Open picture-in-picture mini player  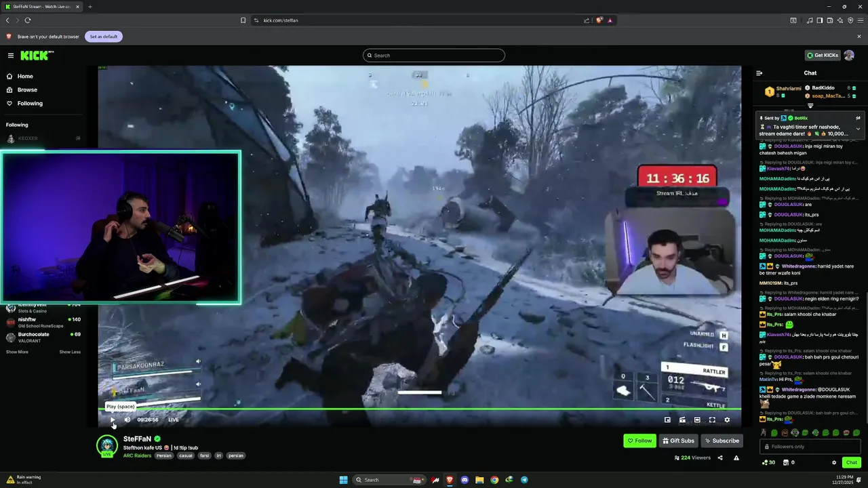[x=667, y=420]
